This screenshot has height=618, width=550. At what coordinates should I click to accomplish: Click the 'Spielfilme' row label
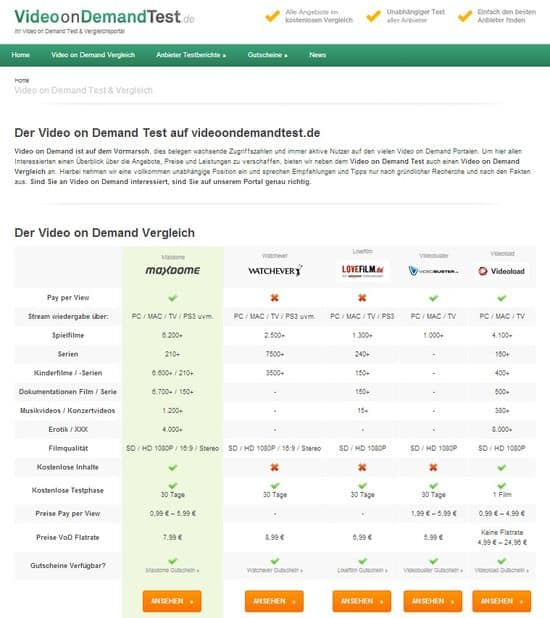tap(68, 335)
